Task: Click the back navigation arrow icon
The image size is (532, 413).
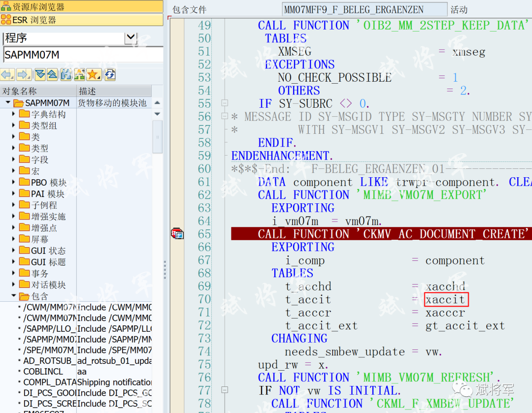Action: (x=7, y=74)
